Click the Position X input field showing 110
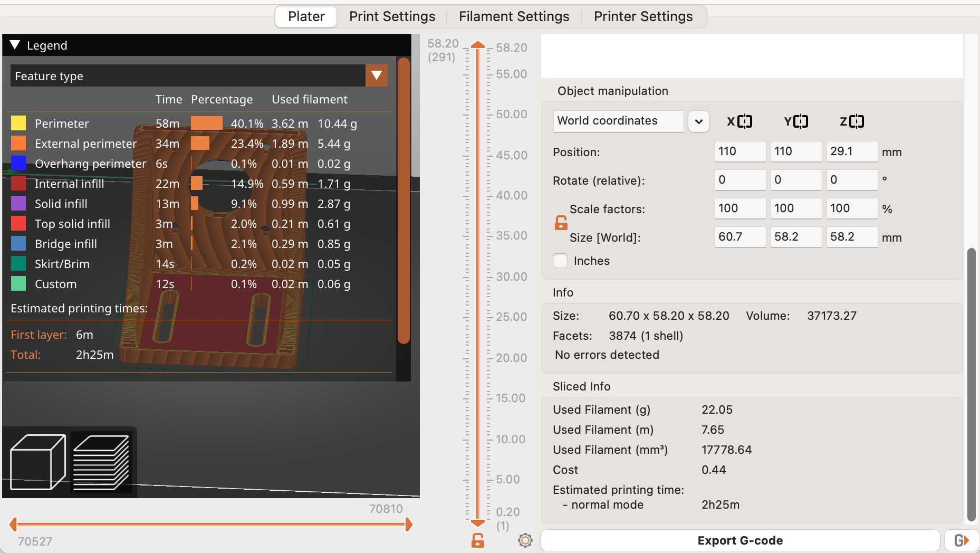 pos(740,151)
